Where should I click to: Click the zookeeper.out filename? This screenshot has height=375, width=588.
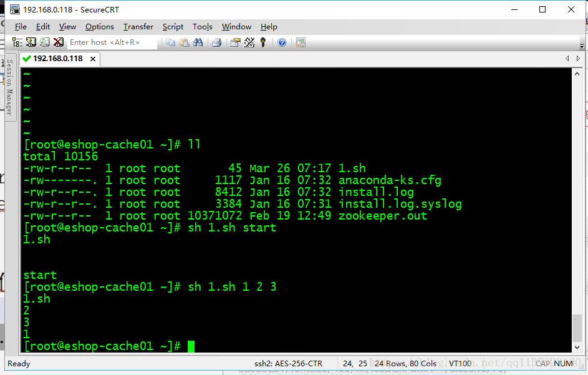[382, 216]
